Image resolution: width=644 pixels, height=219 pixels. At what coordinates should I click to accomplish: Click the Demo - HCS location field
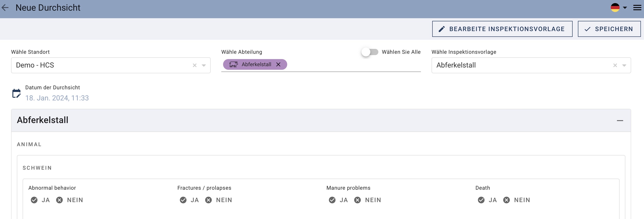coord(111,65)
